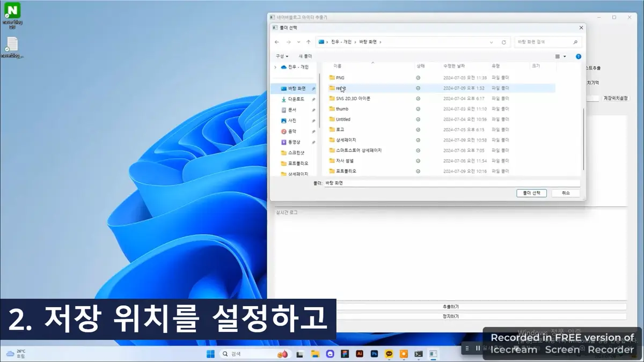
Task: Click the sync status icon for PNG
Action: click(x=418, y=78)
